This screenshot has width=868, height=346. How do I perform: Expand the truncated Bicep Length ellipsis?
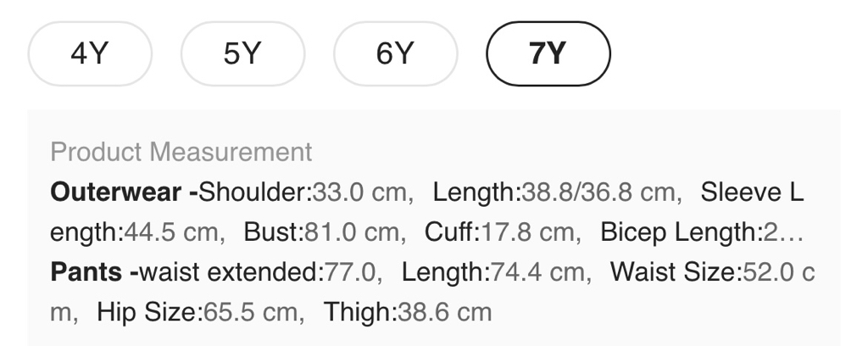pyautogui.click(x=793, y=232)
